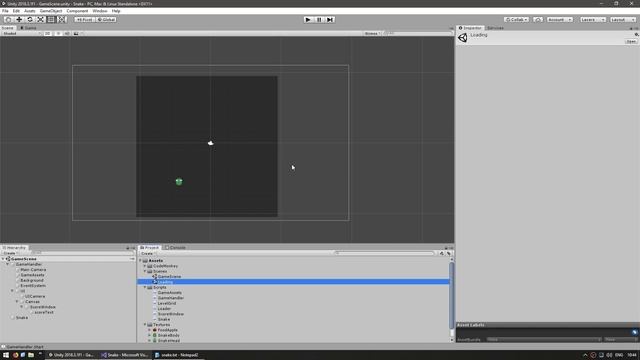The height and width of the screenshot is (360, 640).
Task: Click the Scene view search field
Action: point(418,33)
